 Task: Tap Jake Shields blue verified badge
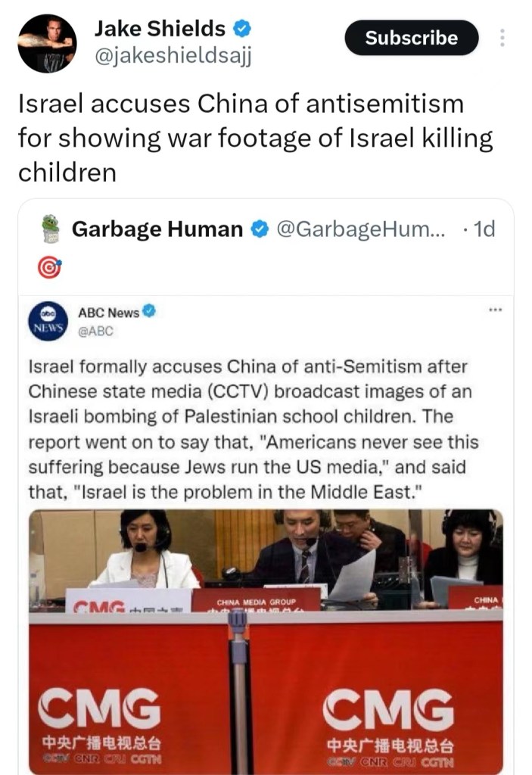[x=241, y=30]
